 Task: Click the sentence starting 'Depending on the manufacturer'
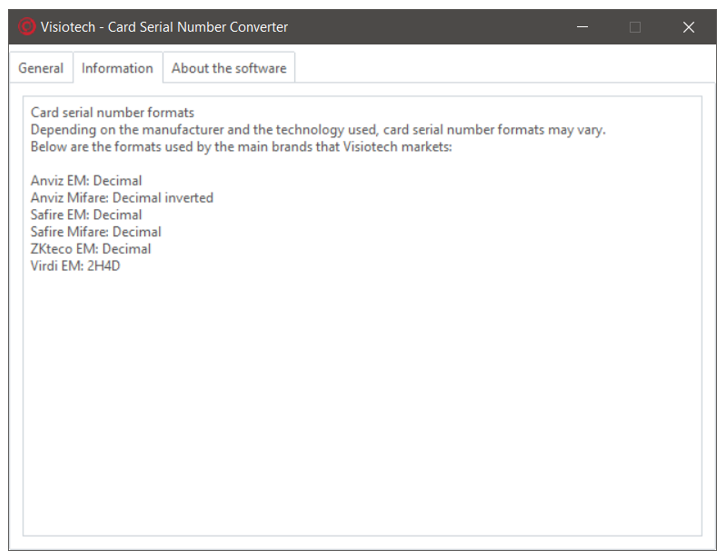point(318,130)
